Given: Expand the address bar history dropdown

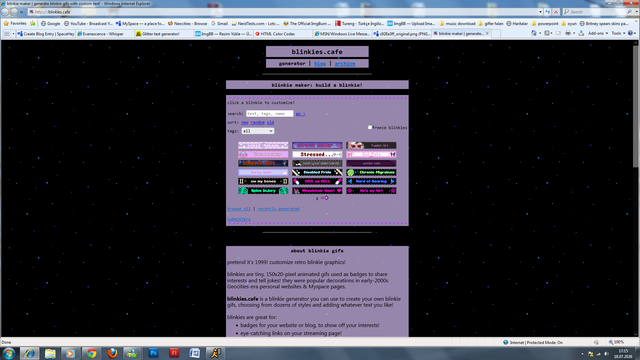Looking at the screenshot, I should pos(540,12).
